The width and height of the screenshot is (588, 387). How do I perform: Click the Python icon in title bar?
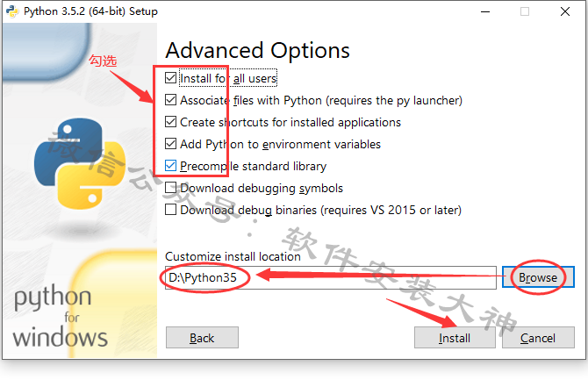tap(12, 11)
